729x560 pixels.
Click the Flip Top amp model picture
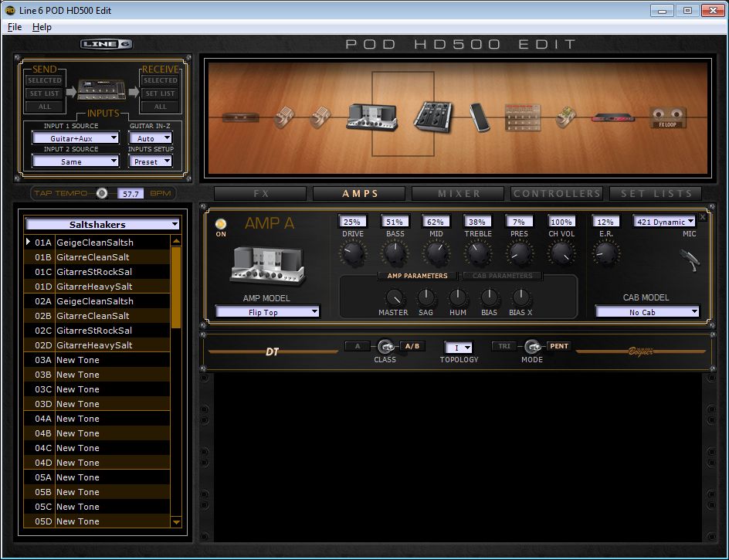tap(268, 266)
